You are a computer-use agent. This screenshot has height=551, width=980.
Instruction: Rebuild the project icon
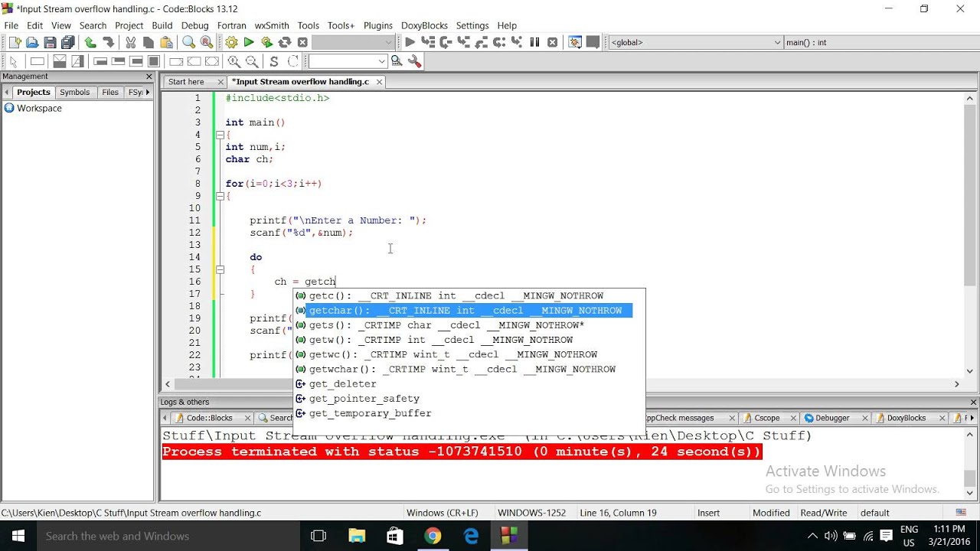click(x=284, y=43)
